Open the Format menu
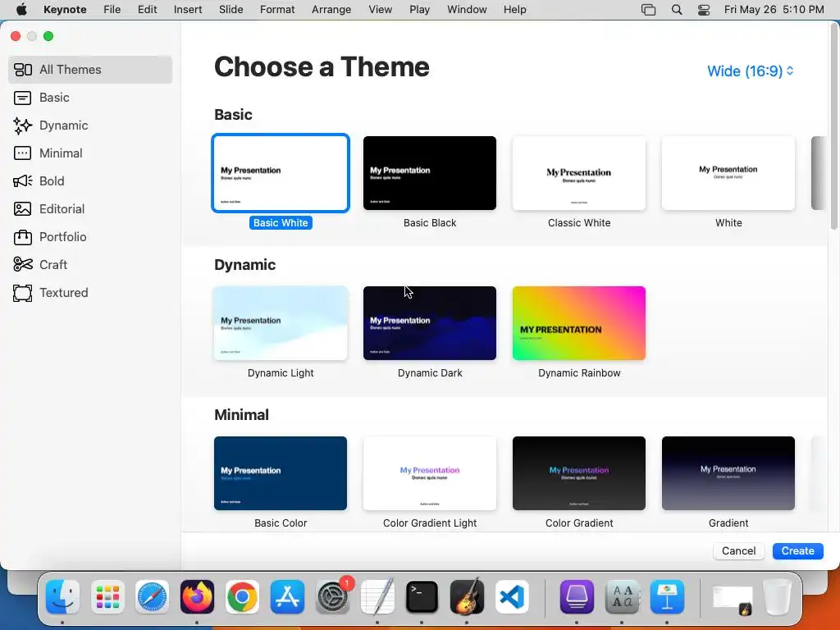 277,10
